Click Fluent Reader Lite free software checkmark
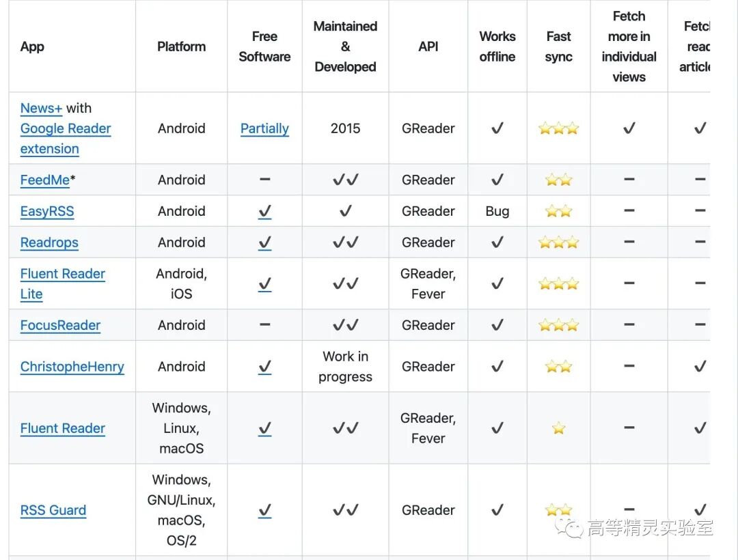 click(x=264, y=284)
